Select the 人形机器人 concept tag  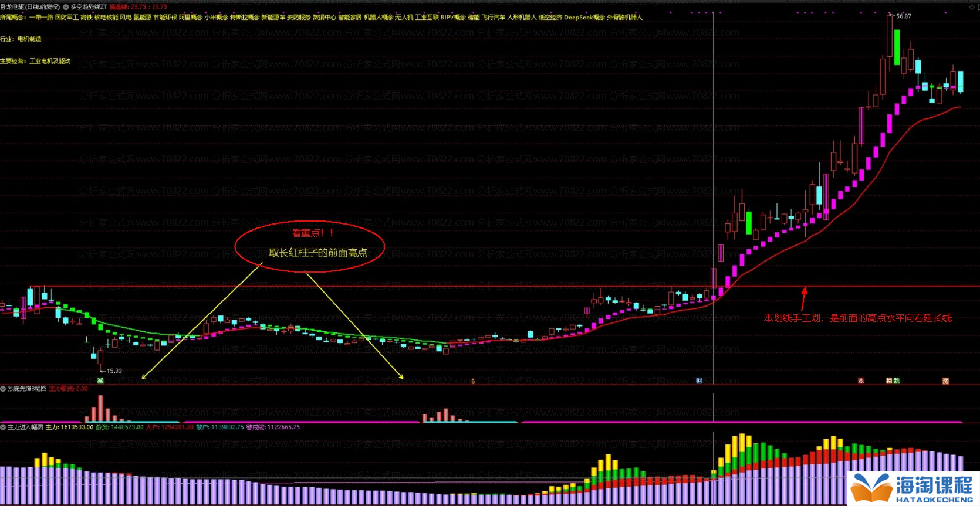pos(522,18)
